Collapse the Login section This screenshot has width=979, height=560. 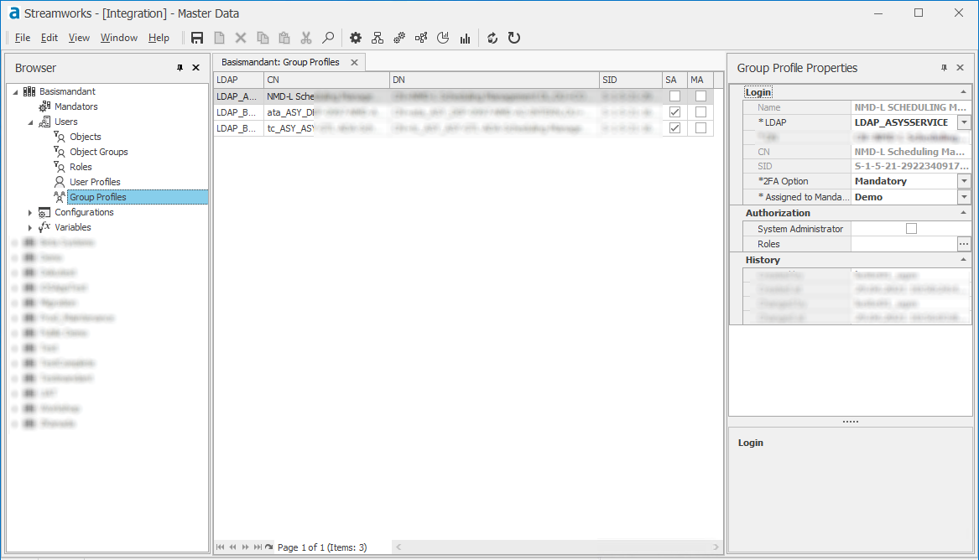tap(963, 92)
